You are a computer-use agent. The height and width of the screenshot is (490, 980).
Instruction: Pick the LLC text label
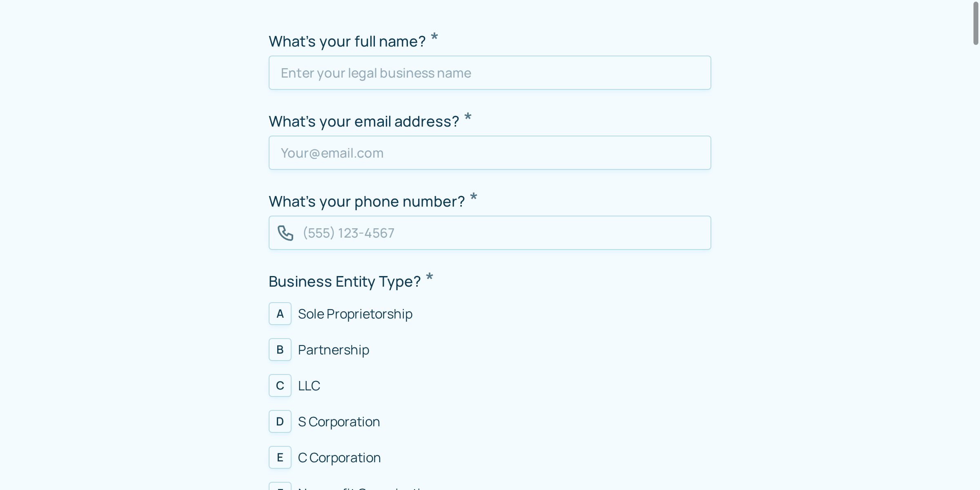coord(309,386)
